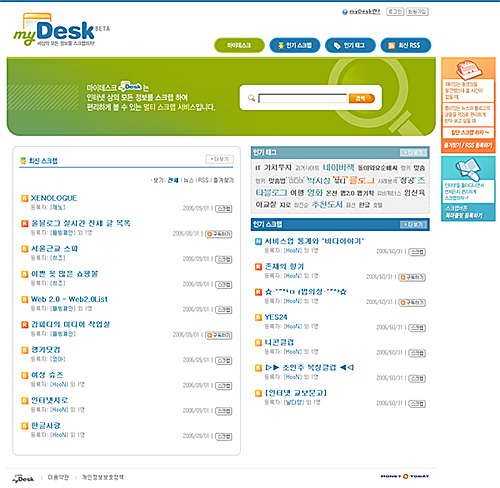Filter latest scraps by RSS

click(x=204, y=180)
